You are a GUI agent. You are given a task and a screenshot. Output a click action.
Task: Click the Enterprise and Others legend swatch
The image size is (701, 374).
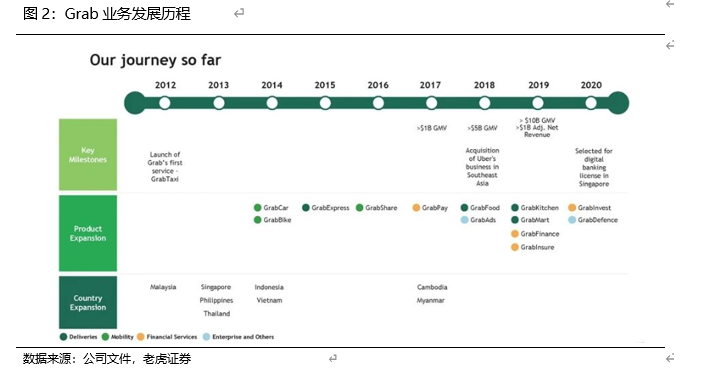(x=206, y=337)
